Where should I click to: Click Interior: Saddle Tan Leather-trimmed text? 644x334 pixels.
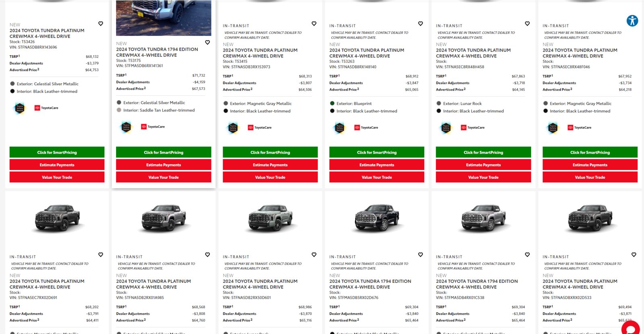(x=159, y=110)
